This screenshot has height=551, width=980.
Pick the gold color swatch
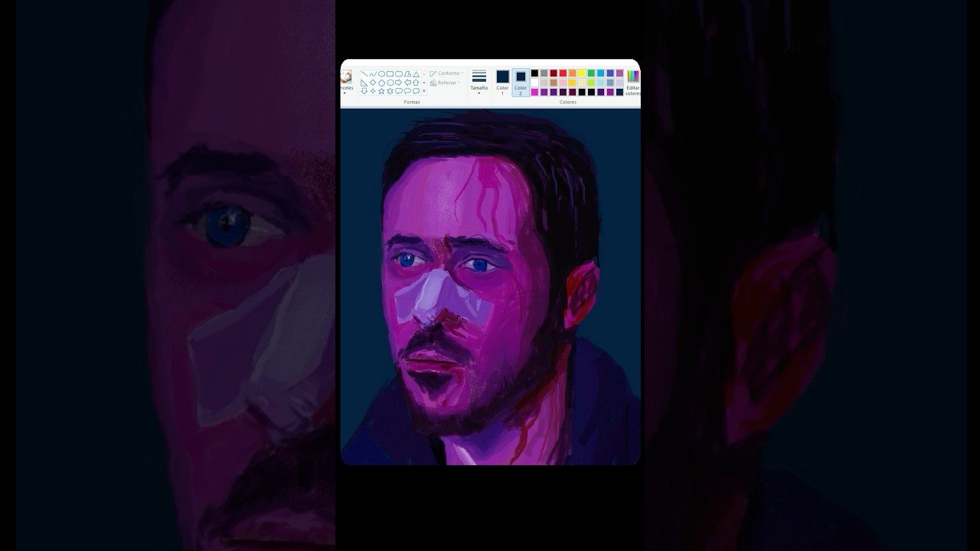click(x=573, y=83)
